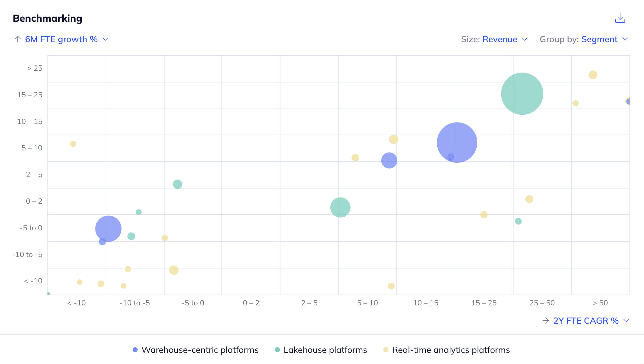
Task: Expand the 2Y FTE CAGR % axis selector
Action: point(586,321)
